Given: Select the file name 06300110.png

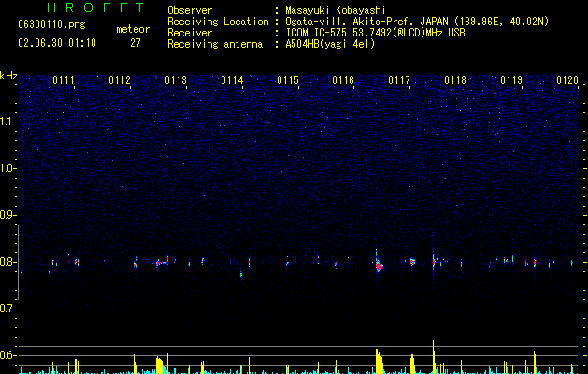Looking at the screenshot, I should [x=51, y=24].
